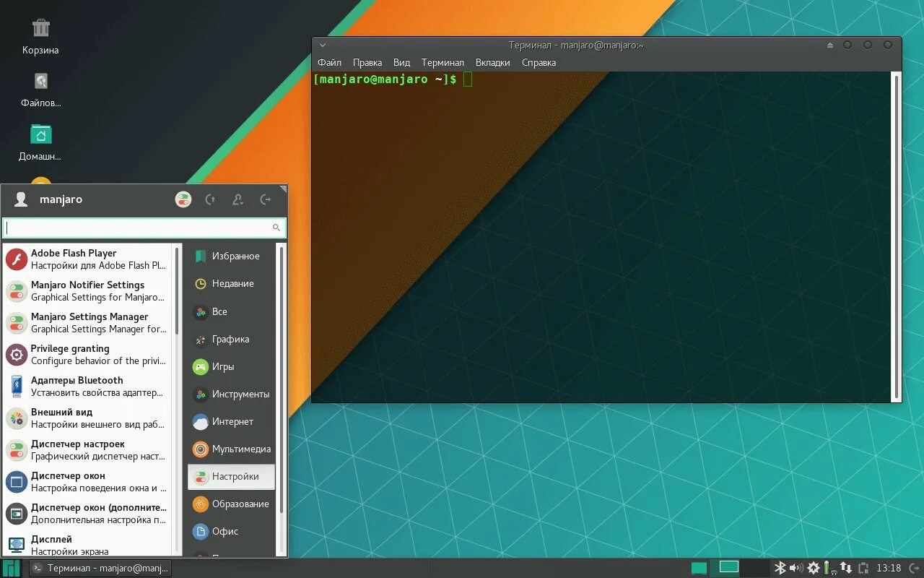
Task: Open the Файлов... file system desktop icon
Action: (40, 89)
